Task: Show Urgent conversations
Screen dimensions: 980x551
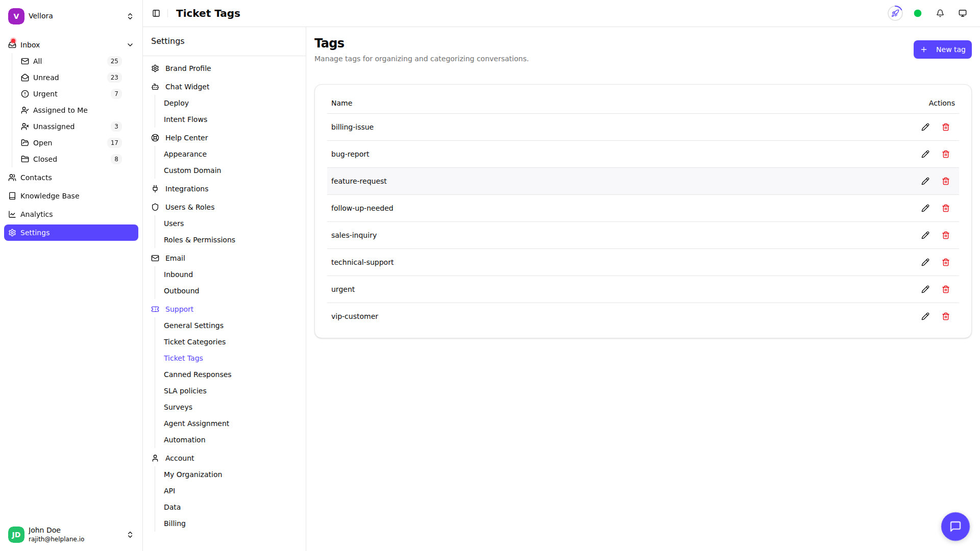Action: coord(71,94)
